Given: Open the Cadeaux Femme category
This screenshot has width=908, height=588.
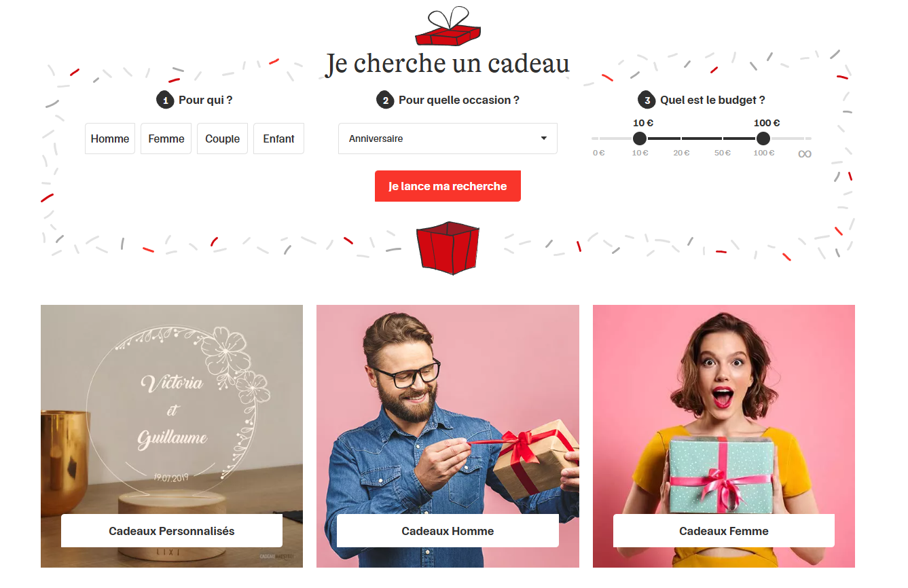Looking at the screenshot, I should coord(724,531).
